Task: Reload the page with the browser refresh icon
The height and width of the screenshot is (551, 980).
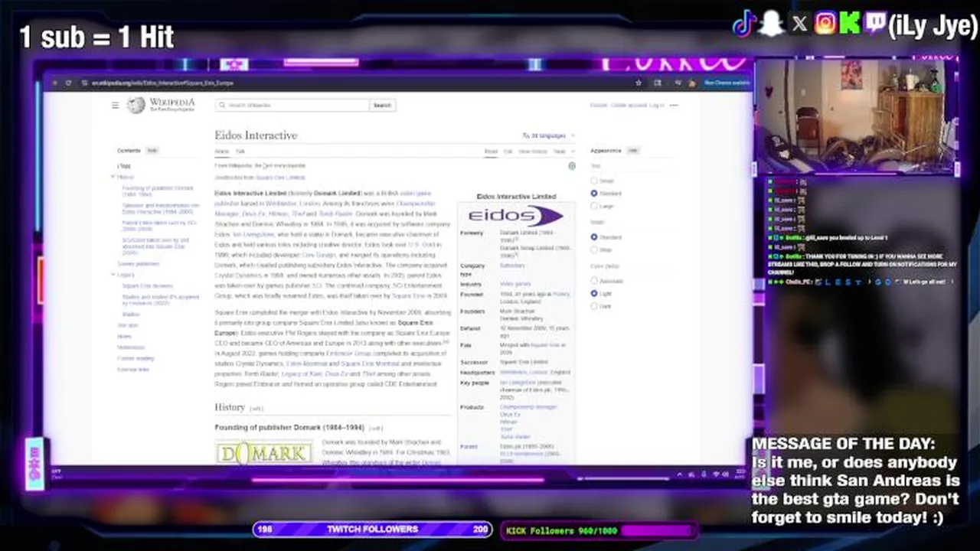Action: (x=68, y=83)
